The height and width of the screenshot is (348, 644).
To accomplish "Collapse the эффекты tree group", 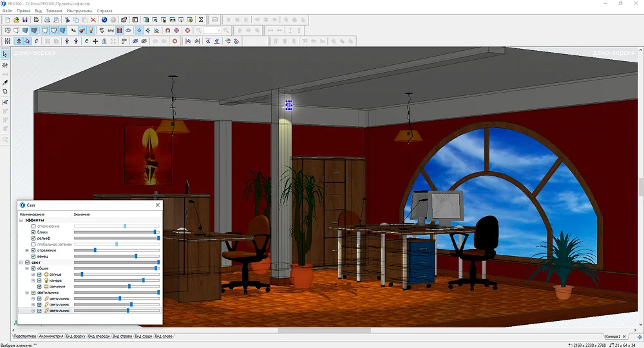I will [21, 220].
